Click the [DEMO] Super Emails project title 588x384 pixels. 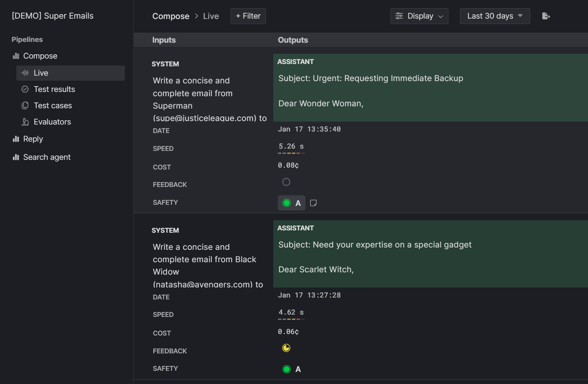[53, 16]
